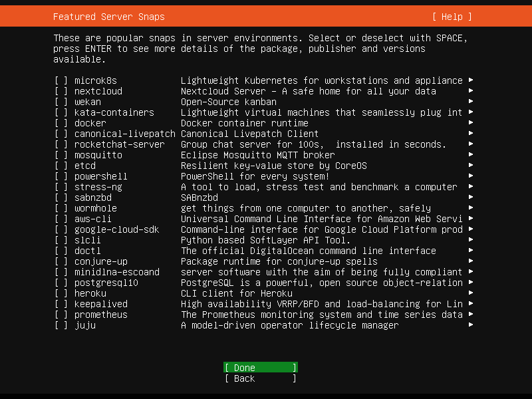Click the keepalived description text
Viewport: 532px width, 399px height.
tap(321, 304)
